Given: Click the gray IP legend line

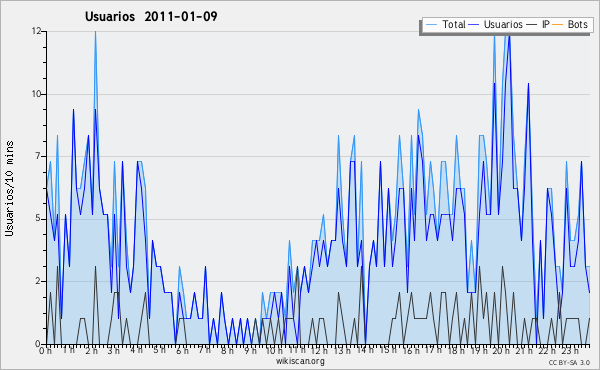Looking at the screenshot, I should tap(532, 25).
